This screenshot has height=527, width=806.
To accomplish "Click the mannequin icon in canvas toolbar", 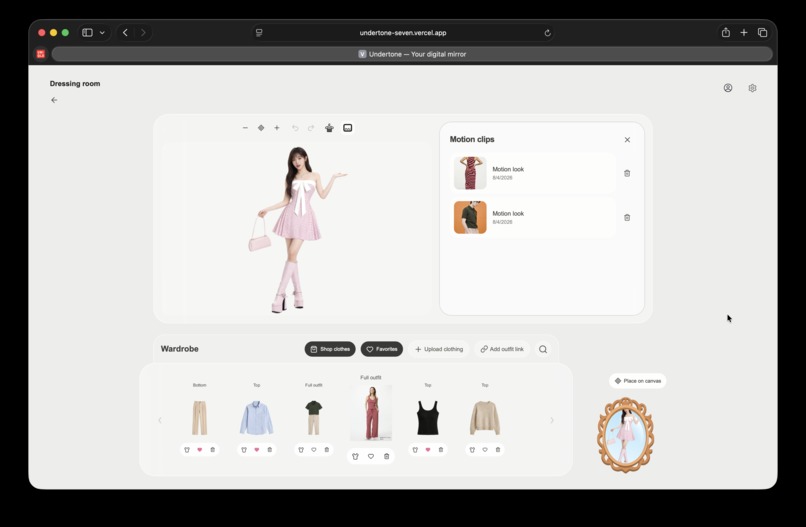I will 329,128.
